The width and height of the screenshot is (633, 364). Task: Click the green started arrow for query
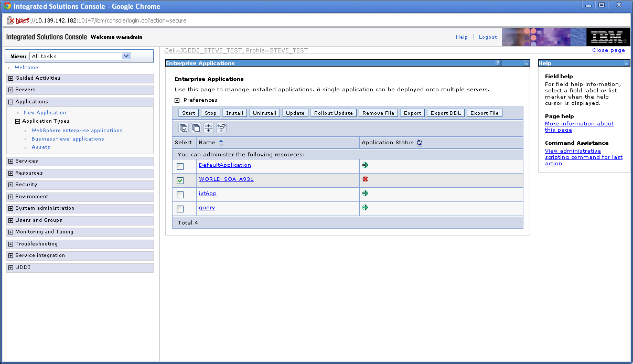[365, 208]
